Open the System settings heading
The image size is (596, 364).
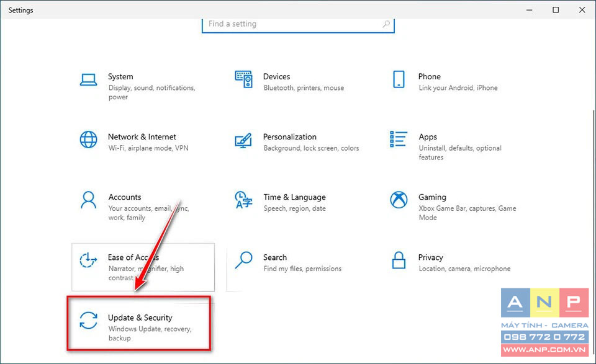point(120,77)
